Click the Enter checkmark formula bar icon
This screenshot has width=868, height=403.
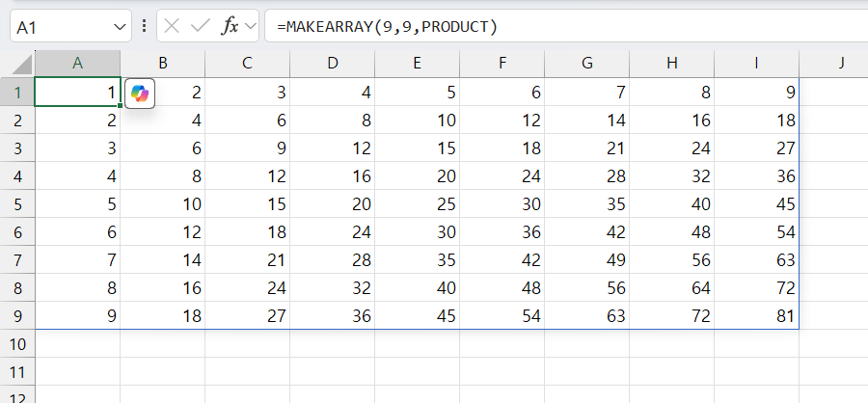point(200,26)
